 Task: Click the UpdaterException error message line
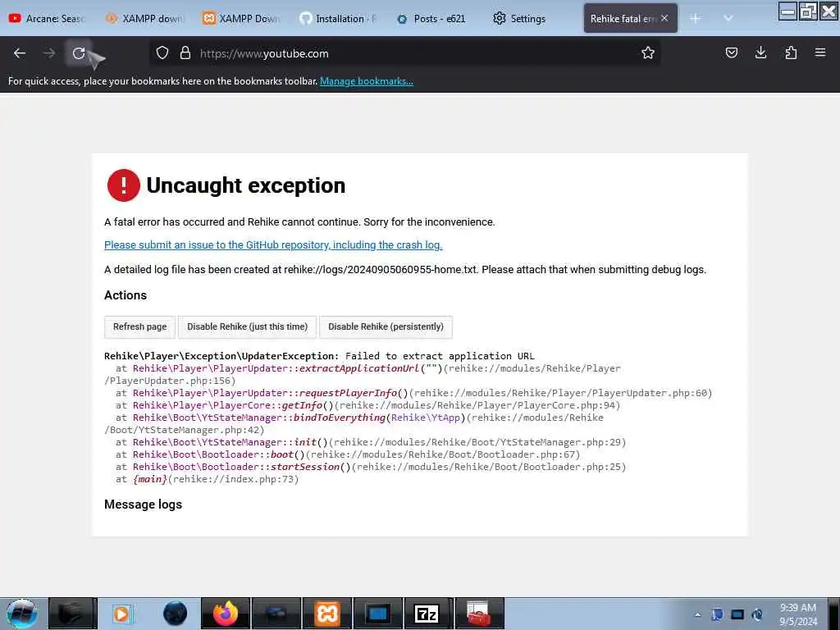319,356
